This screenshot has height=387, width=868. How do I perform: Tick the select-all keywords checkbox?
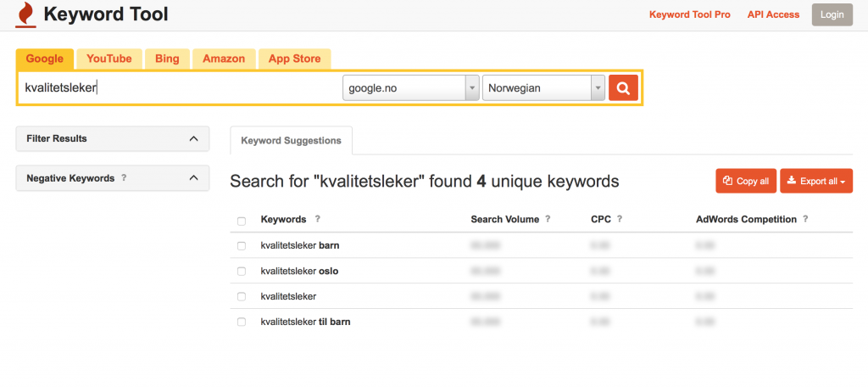[x=242, y=222]
